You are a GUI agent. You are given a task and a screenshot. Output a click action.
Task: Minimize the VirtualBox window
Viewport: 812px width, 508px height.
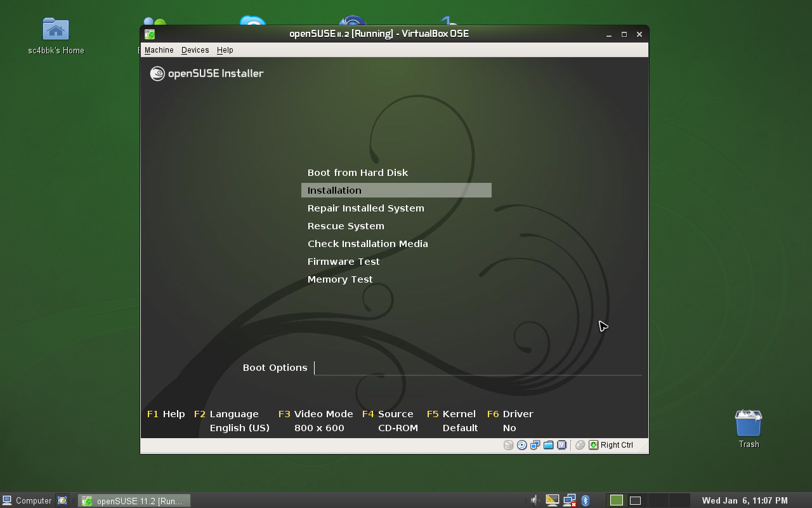tap(608, 34)
